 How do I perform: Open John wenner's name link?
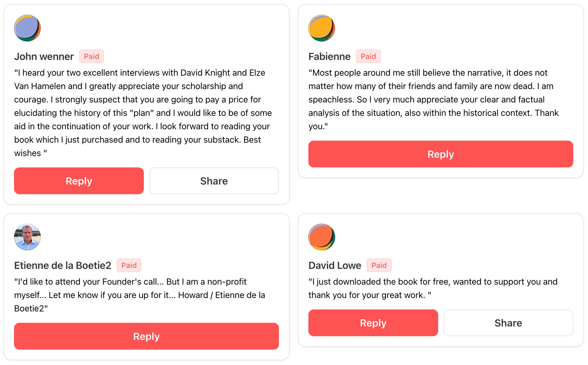pos(44,57)
